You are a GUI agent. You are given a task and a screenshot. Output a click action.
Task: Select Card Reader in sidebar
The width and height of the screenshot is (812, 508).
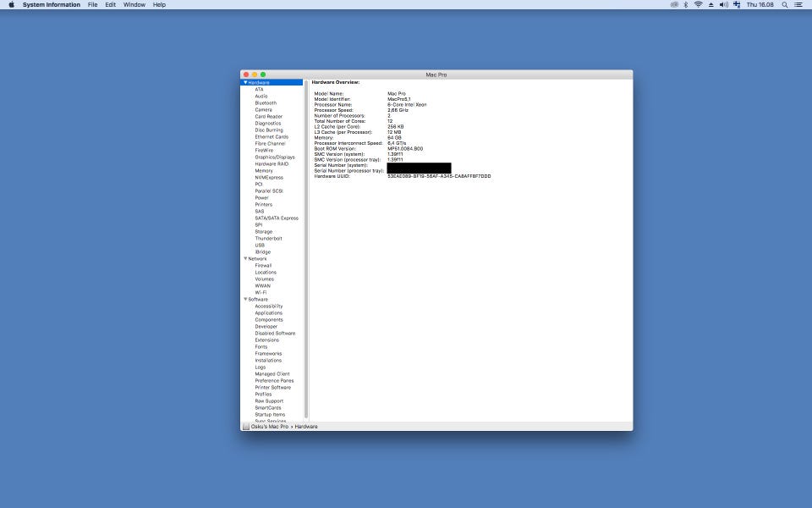(268, 117)
